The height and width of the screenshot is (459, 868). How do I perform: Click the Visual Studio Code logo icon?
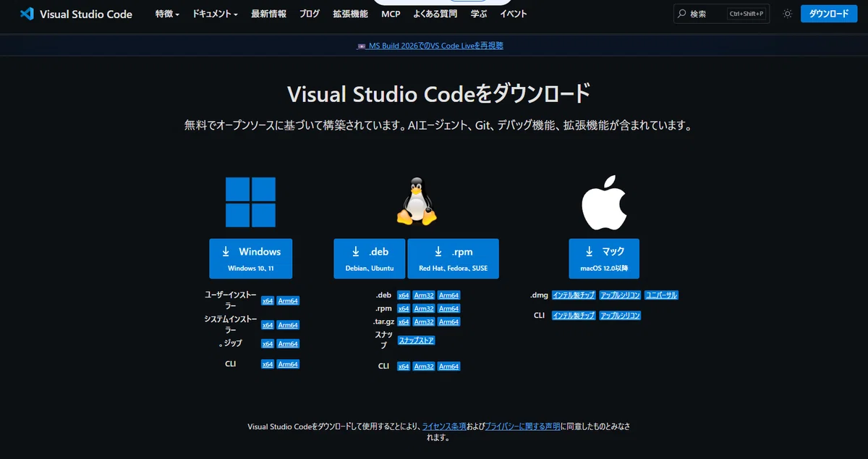point(27,14)
